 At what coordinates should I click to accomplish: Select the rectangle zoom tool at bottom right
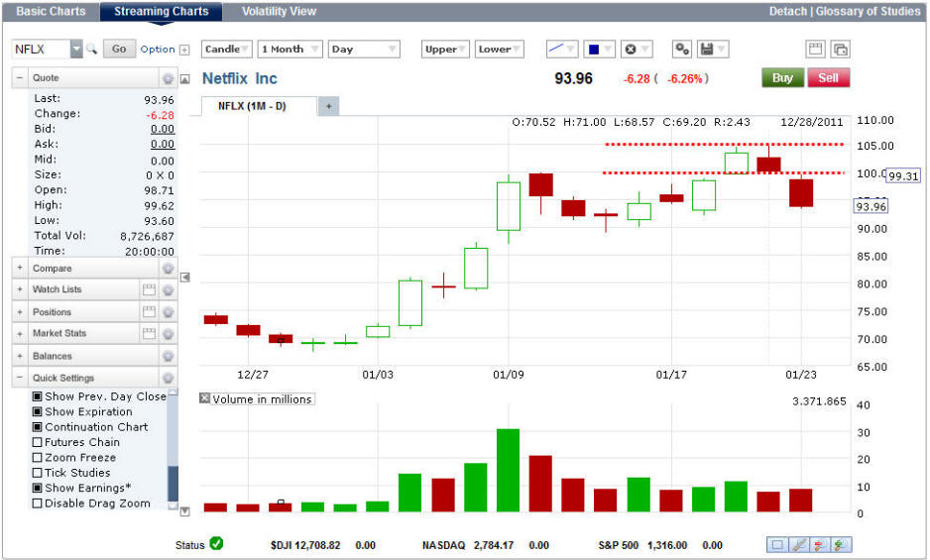pos(777,544)
